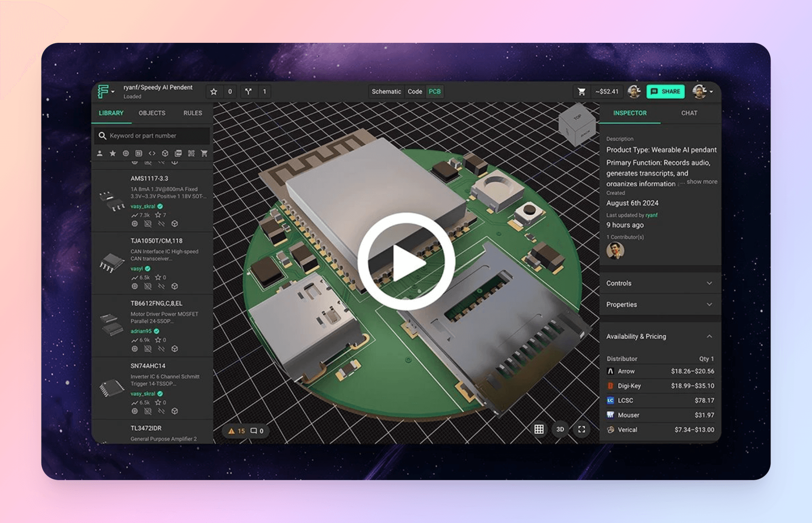The image size is (812, 523).
Task: Open the LIBRARY tab
Action: pyautogui.click(x=111, y=113)
